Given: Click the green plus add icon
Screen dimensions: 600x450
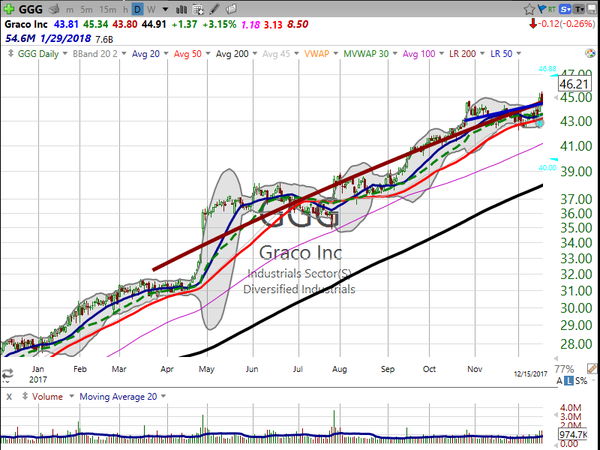Looking at the screenshot, I should tap(9, 9).
